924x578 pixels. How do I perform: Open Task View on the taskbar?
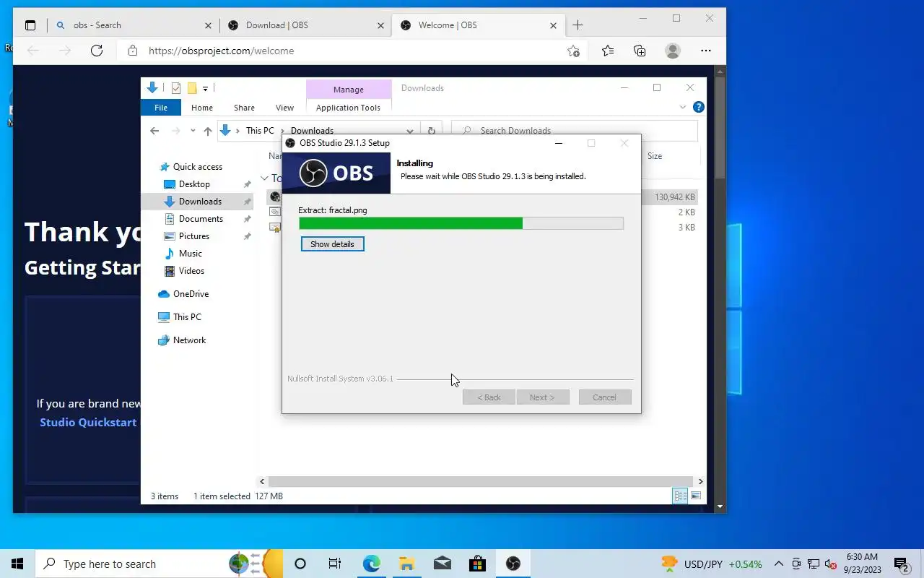[x=335, y=564]
